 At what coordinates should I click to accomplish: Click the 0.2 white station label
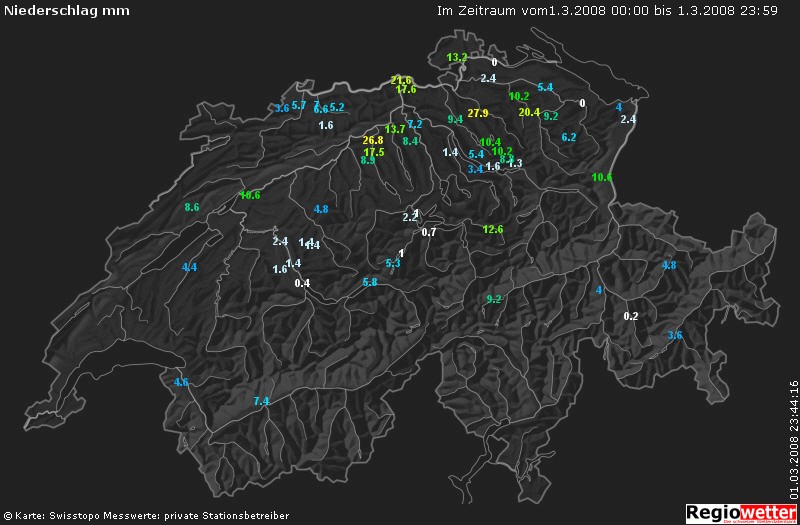coord(631,316)
